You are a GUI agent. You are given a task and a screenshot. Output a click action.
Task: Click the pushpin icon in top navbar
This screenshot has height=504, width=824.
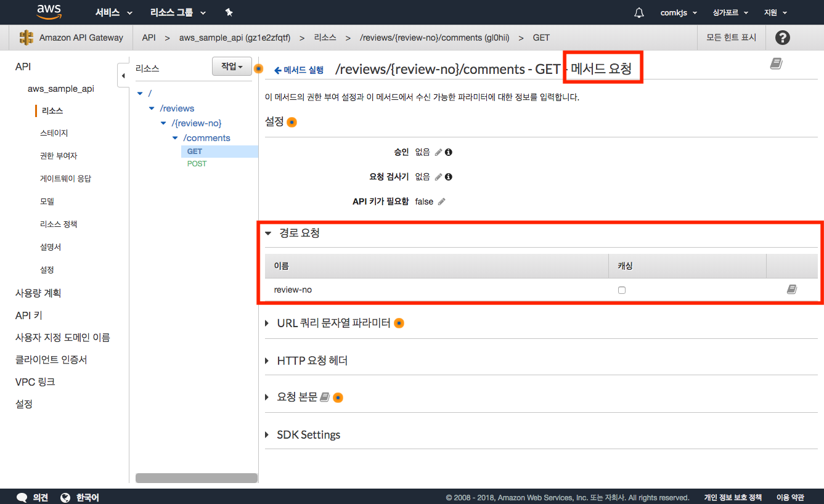click(x=229, y=12)
